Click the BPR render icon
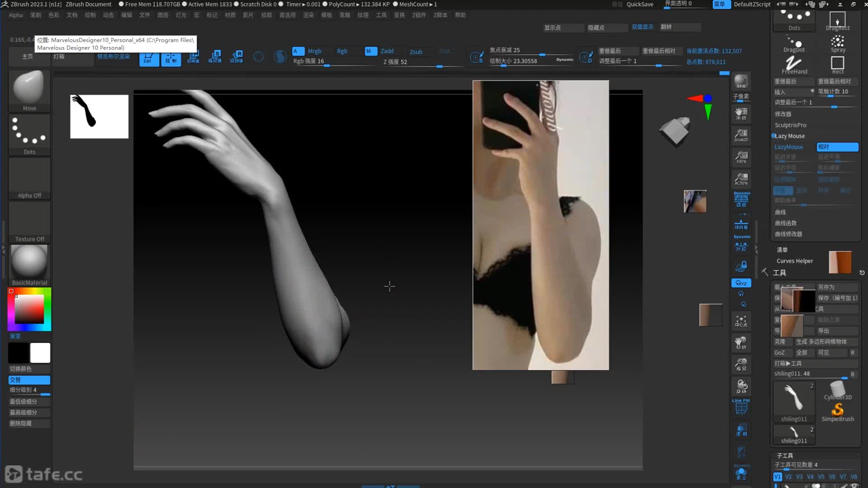Viewport: 868px width, 488px height. pyautogui.click(x=741, y=82)
